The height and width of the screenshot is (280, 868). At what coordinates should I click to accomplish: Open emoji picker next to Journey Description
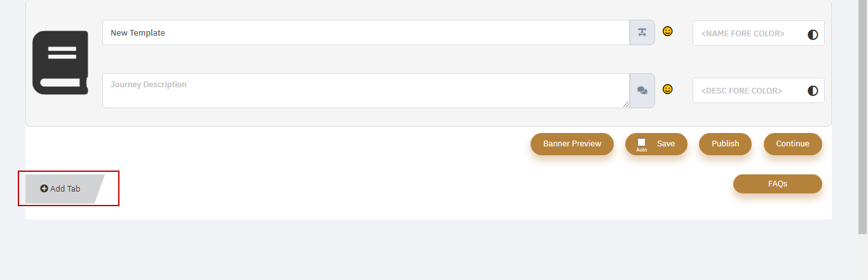point(667,89)
